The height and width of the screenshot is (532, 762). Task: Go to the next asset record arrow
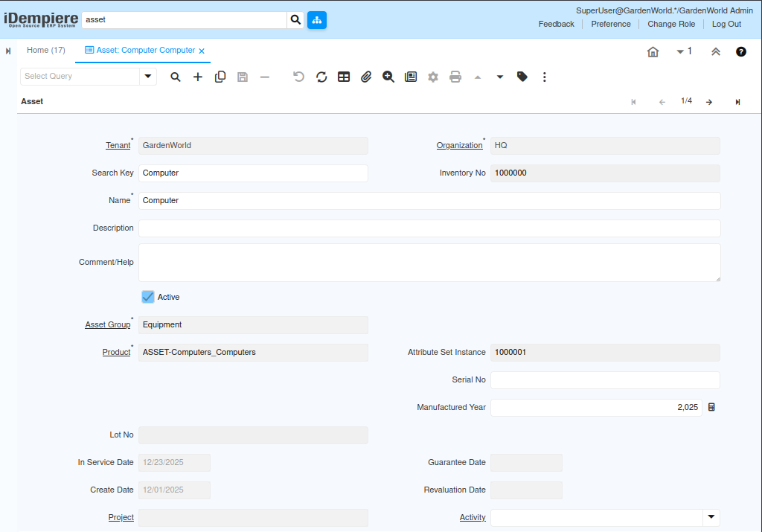click(709, 102)
